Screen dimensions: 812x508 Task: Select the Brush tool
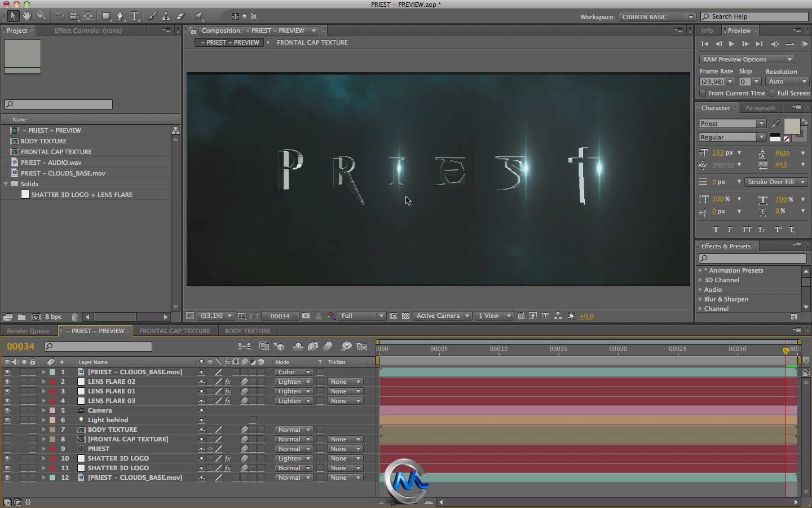[x=152, y=16]
